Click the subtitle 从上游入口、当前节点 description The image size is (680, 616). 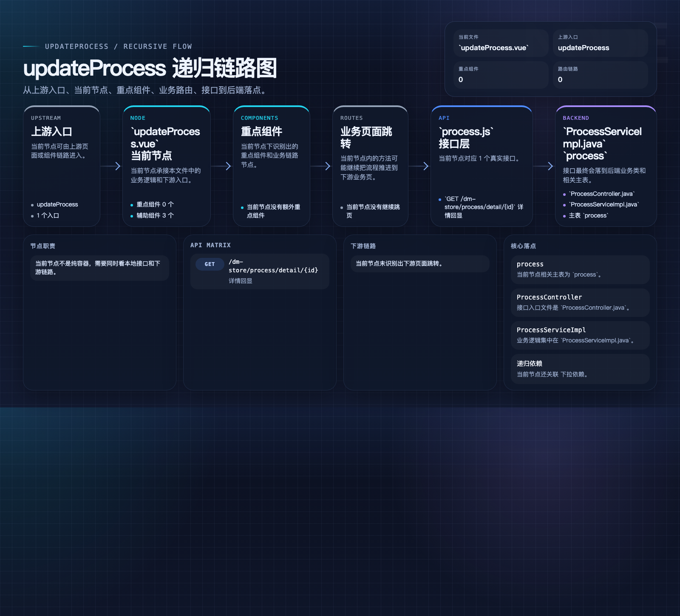coord(146,90)
